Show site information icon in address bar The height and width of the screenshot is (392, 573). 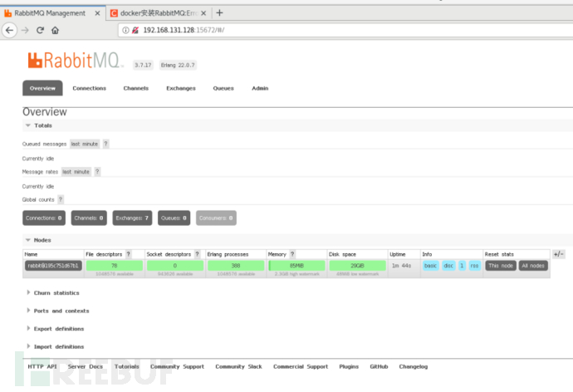(125, 30)
